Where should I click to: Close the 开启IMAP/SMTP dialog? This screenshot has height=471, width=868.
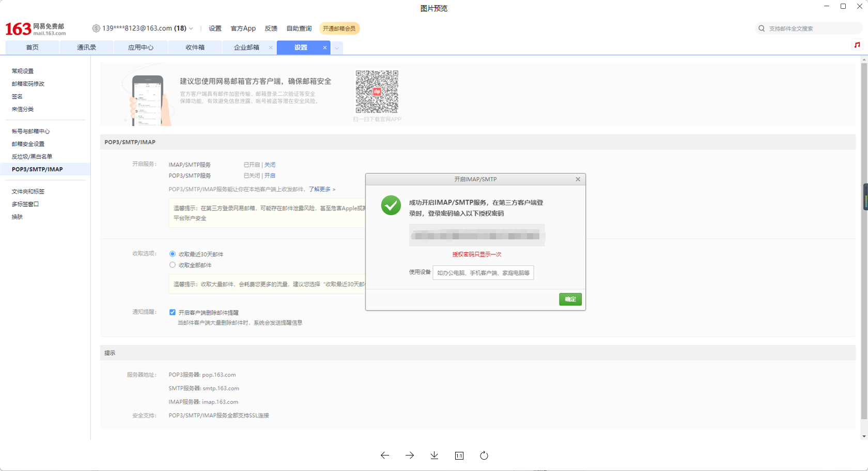click(578, 179)
